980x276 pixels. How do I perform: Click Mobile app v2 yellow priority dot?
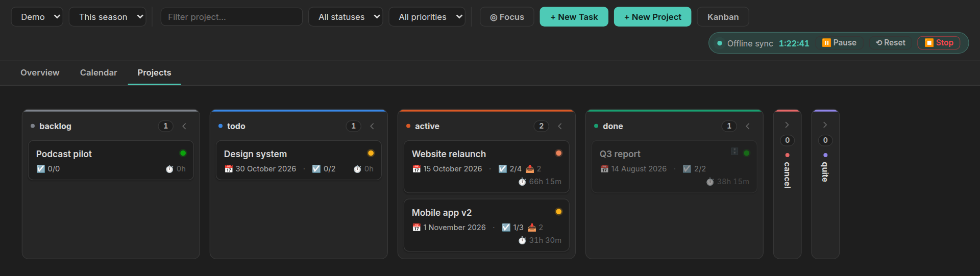coord(558,212)
